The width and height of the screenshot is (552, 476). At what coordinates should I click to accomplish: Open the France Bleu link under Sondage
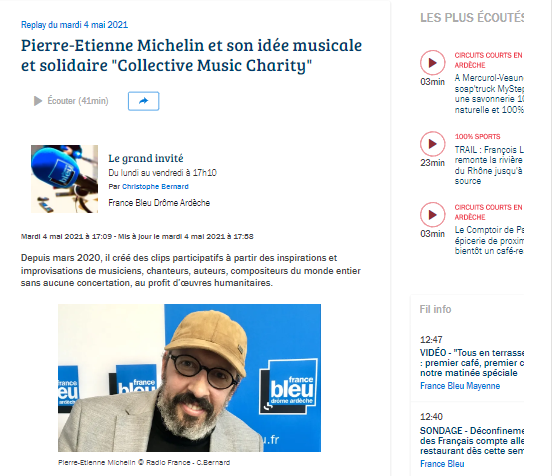tap(442, 464)
